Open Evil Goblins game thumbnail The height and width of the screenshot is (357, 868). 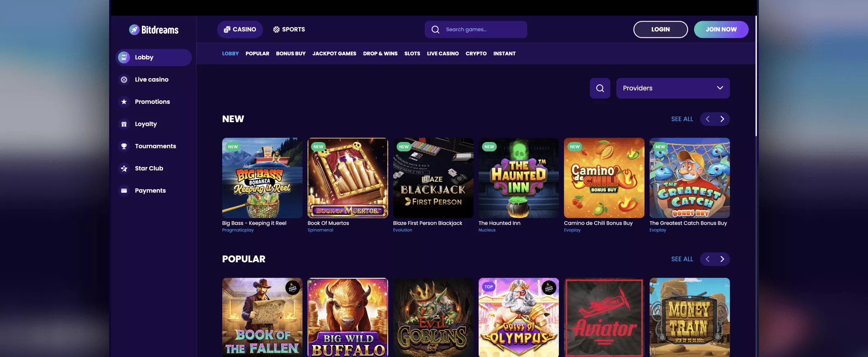[x=433, y=318]
